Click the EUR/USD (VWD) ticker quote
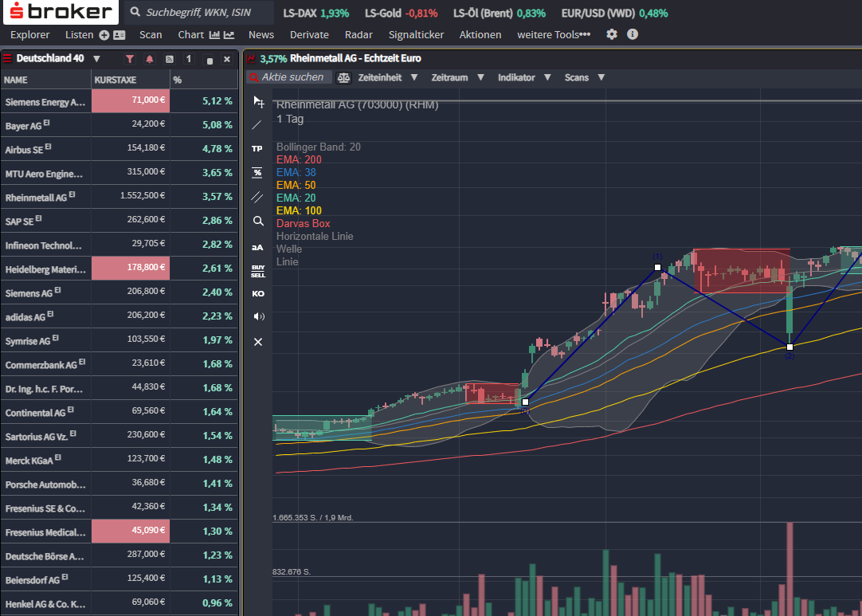Image resolution: width=862 pixels, height=616 pixels. (614, 14)
